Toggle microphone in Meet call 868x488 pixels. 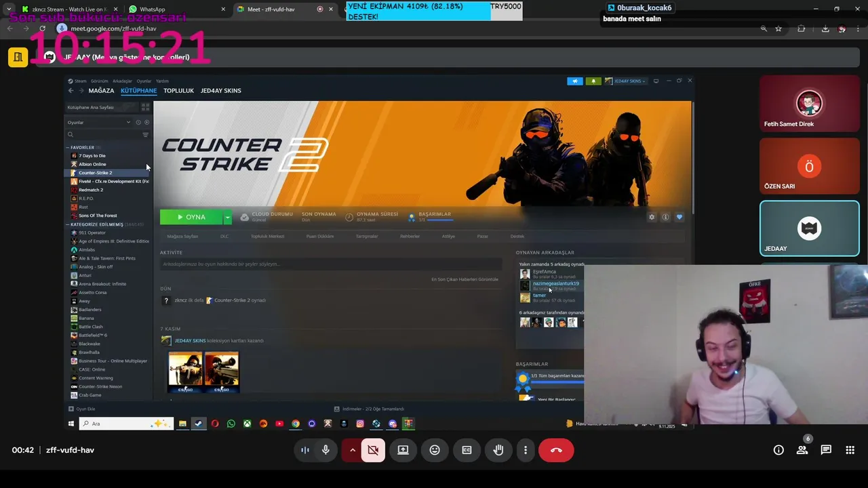(x=325, y=450)
